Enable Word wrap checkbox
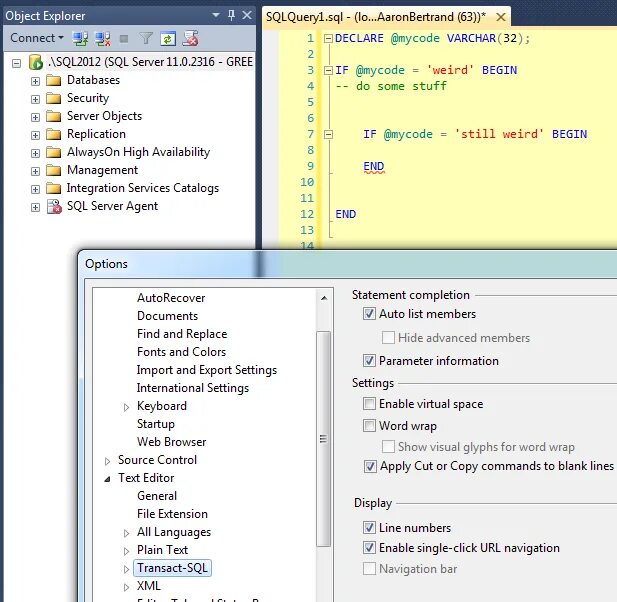Viewport: 617px width, 602px height. tap(369, 426)
